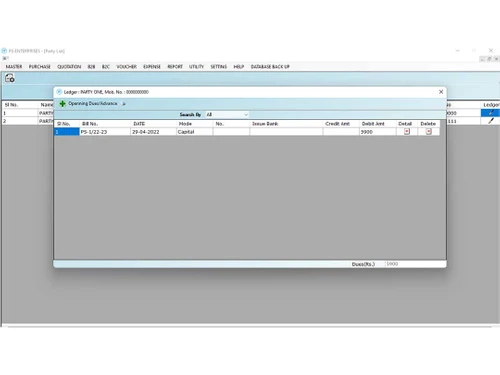500x375 pixels.
Task: Click the Ledger dialog title icon
Action: (x=59, y=92)
